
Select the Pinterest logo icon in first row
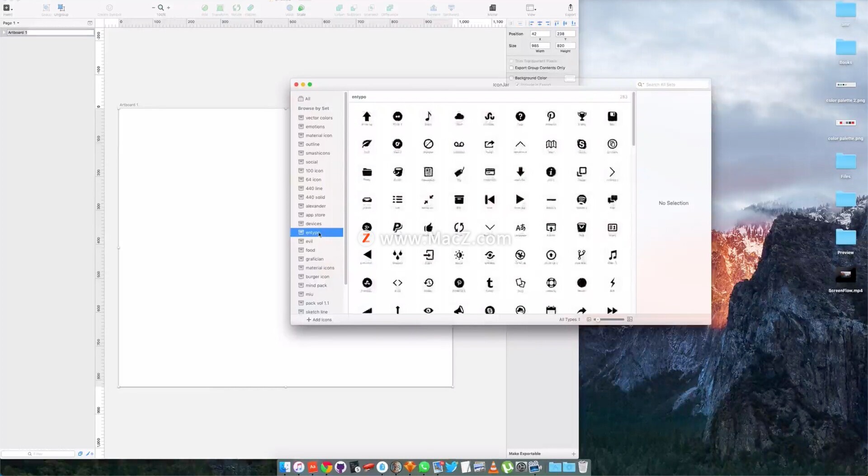coord(551,116)
